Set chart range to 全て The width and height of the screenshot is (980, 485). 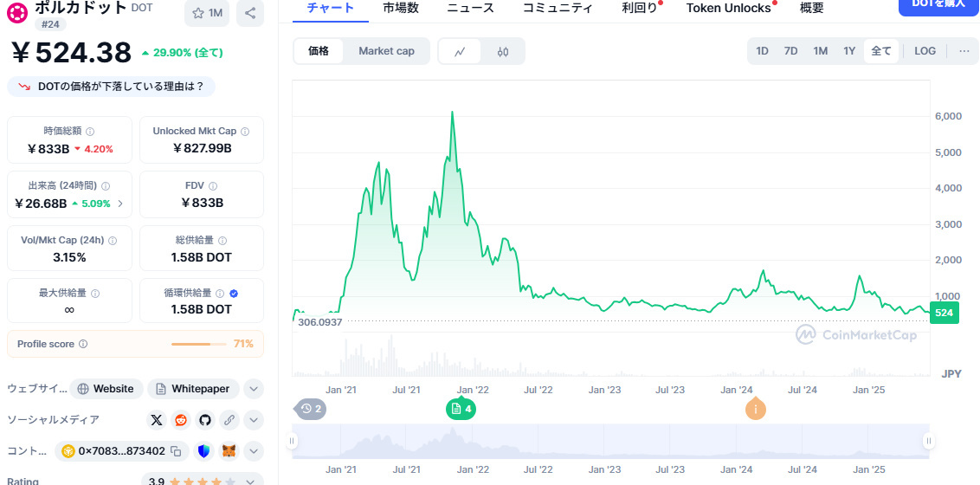pos(881,51)
